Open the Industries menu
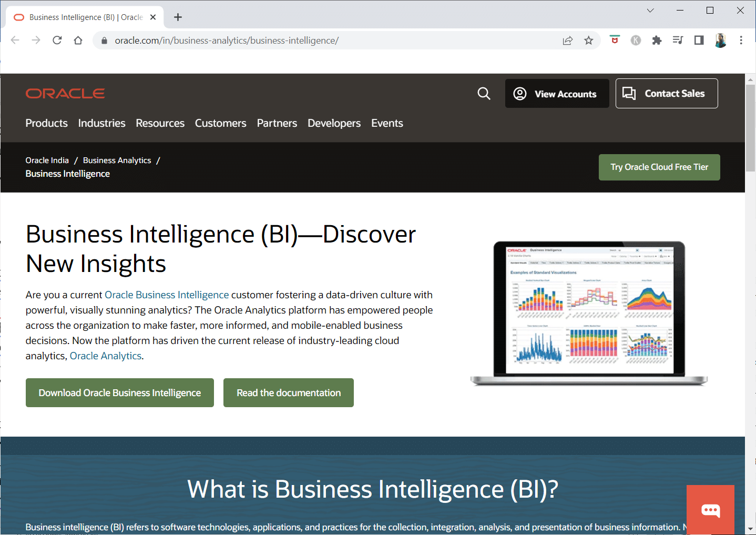 click(x=102, y=123)
